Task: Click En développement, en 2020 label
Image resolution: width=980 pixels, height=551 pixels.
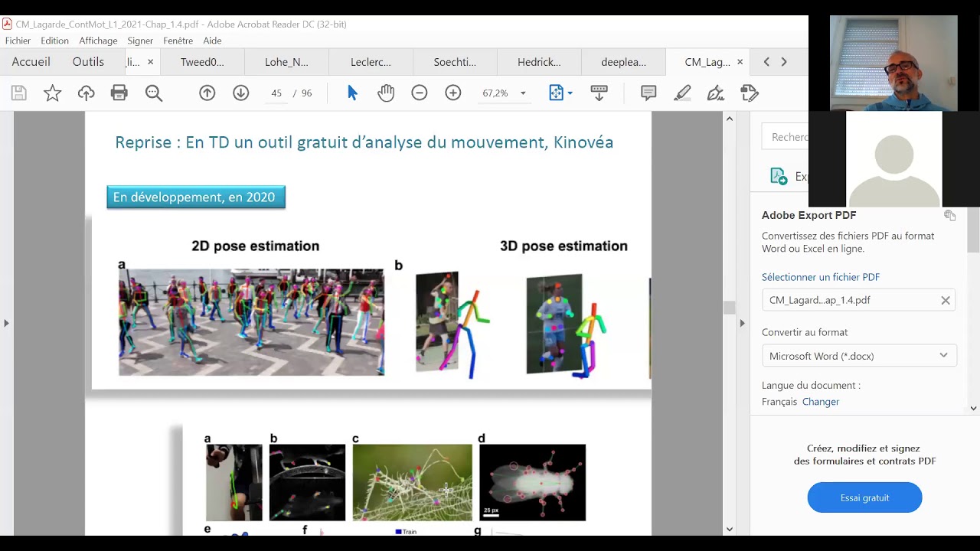Action: pyautogui.click(x=195, y=197)
